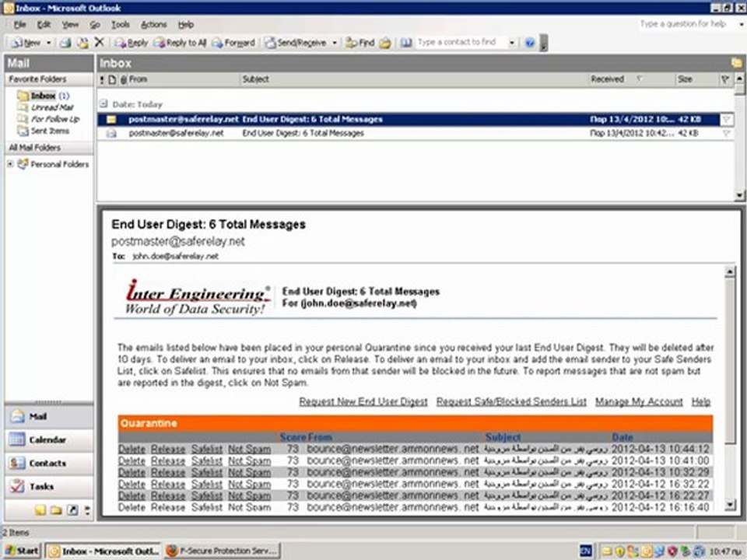Open the Actions menu

coord(154,25)
